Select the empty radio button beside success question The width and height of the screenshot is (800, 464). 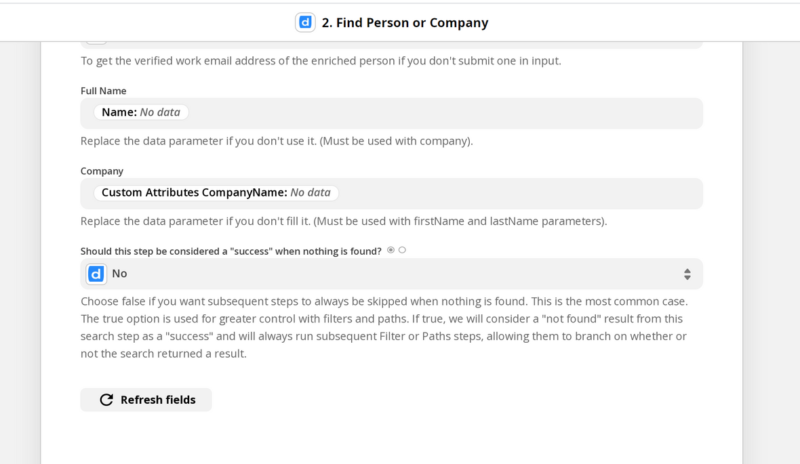pos(403,250)
